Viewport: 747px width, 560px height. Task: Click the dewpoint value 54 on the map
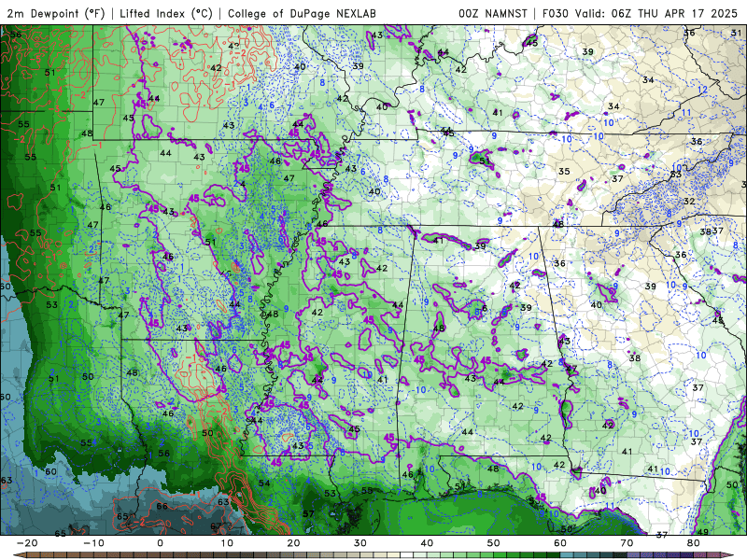point(264,483)
